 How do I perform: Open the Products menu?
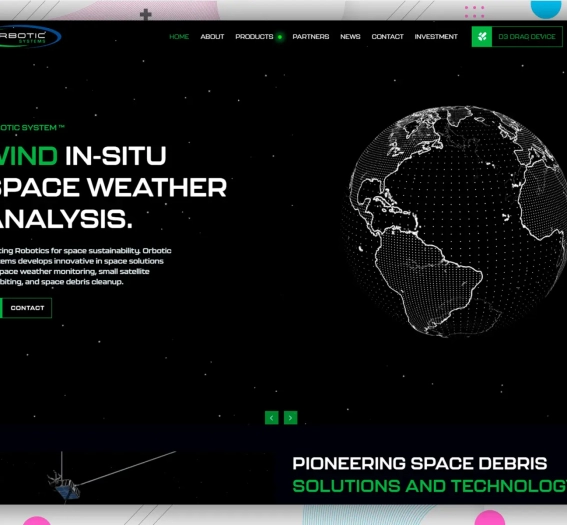254,37
